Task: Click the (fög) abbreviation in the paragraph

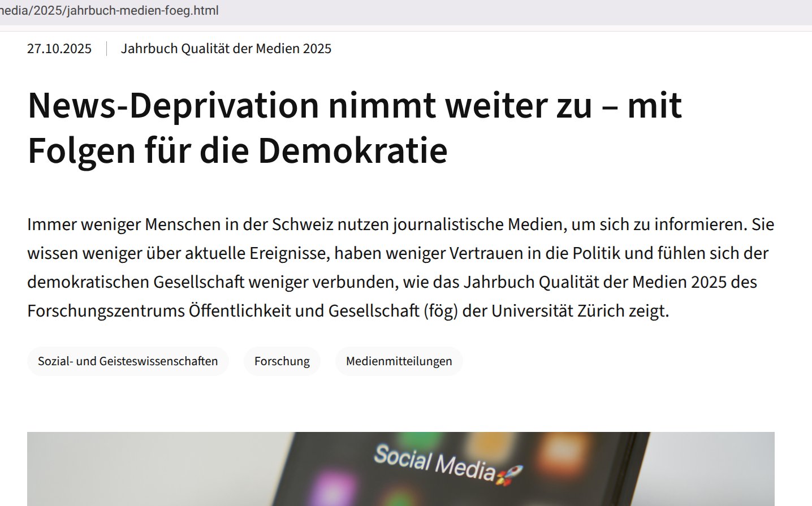Action: (x=440, y=311)
